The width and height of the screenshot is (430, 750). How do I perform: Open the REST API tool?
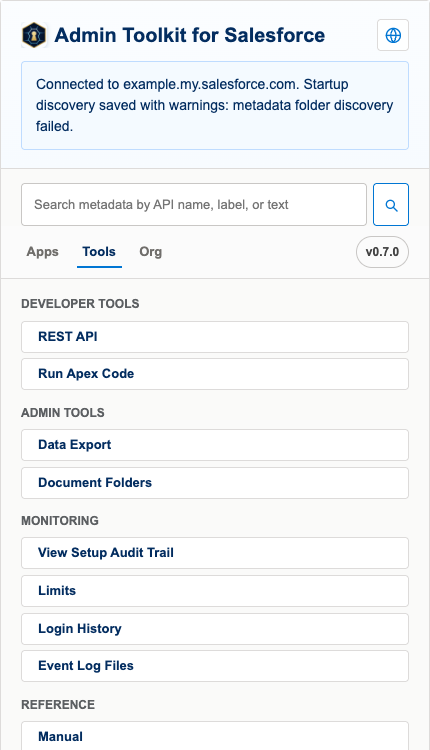[x=215, y=337]
